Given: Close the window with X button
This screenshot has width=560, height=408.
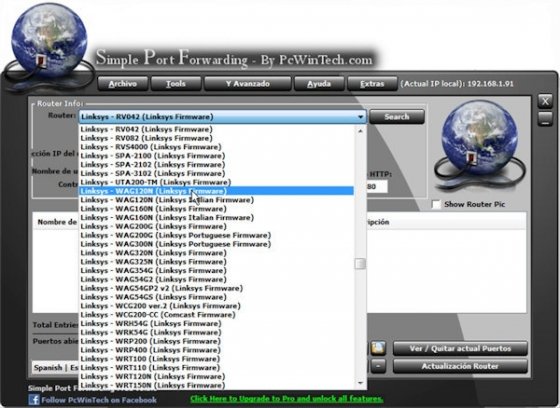Looking at the screenshot, I should click(545, 101).
